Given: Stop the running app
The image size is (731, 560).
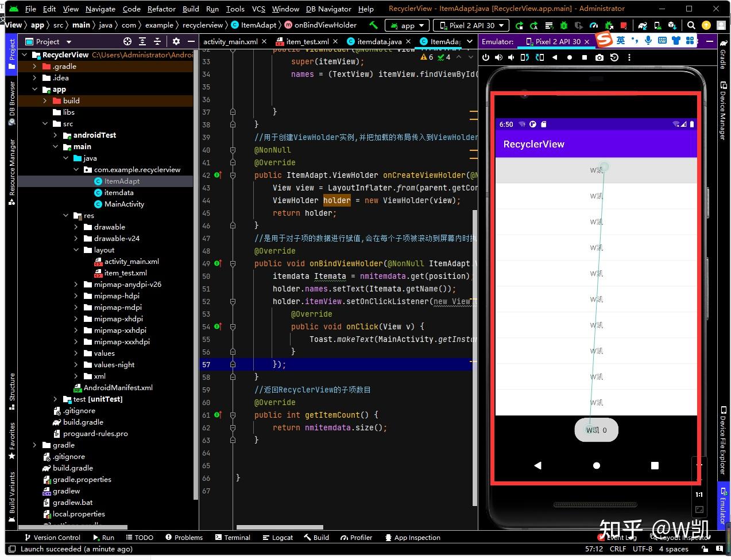Looking at the screenshot, I should 624,25.
